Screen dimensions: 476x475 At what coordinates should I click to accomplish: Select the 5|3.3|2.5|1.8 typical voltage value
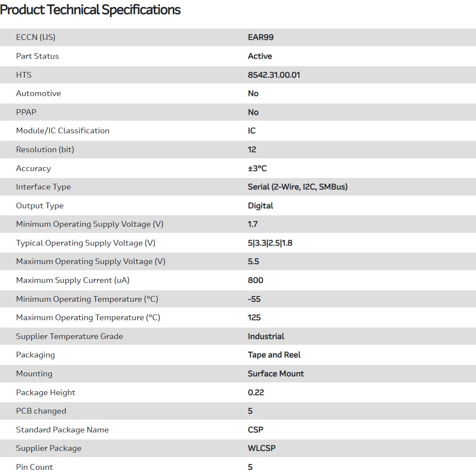(x=270, y=243)
